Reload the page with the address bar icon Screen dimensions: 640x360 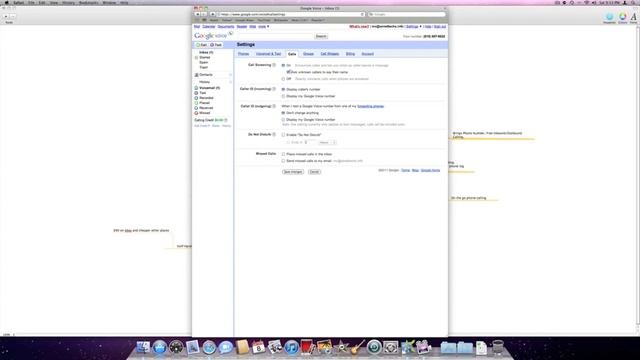click(362, 14)
